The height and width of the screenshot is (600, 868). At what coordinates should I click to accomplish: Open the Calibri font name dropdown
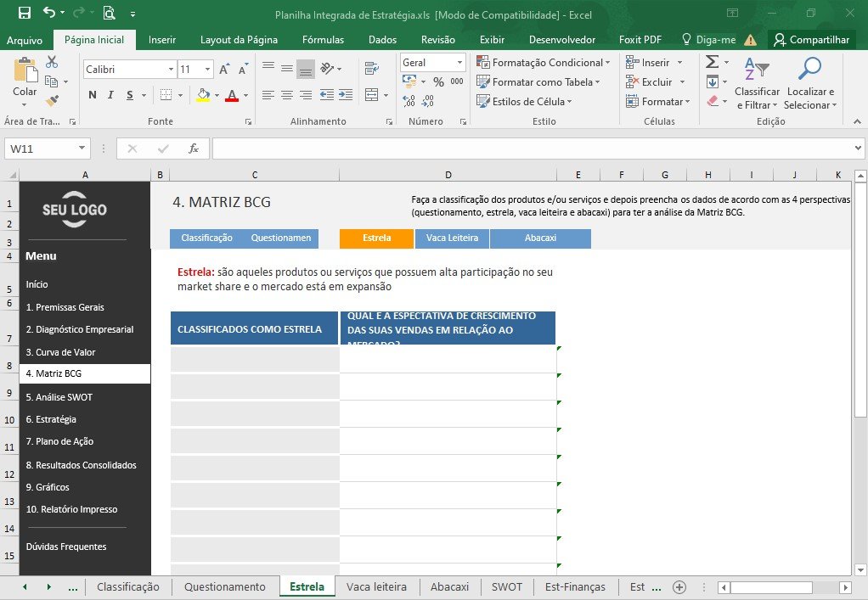point(171,69)
